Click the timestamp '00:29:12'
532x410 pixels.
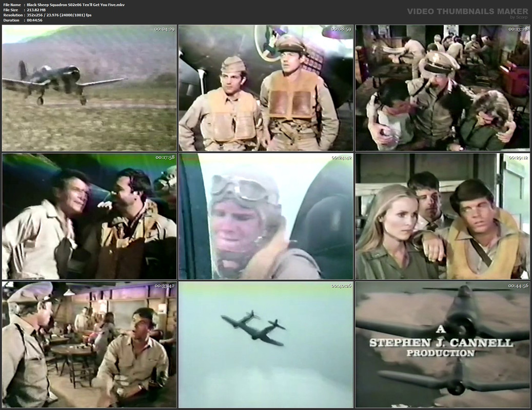coord(518,157)
